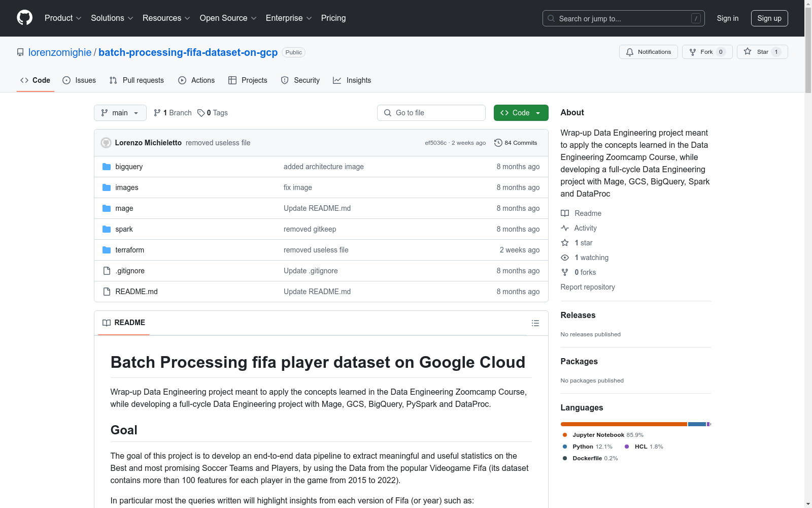Image resolution: width=812 pixels, height=508 pixels.
Task: Click the Dockerfile 0.2% language entry
Action: (x=590, y=458)
